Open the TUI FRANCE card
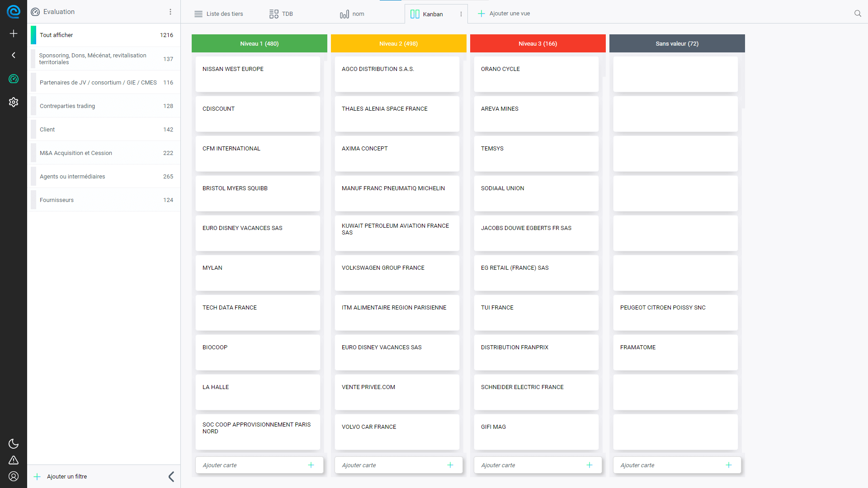The width and height of the screenshot is (868, 488). tap(536, 313)
